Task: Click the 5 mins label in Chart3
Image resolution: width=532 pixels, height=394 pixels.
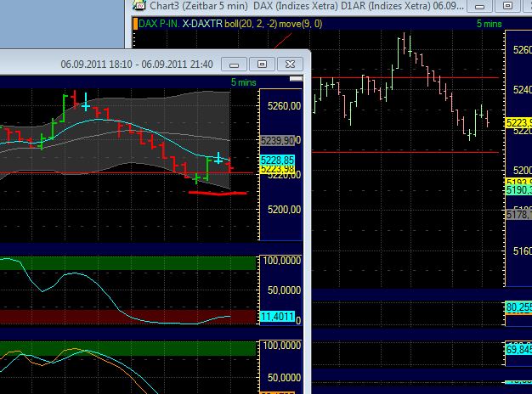Action: tap(489, 24)
